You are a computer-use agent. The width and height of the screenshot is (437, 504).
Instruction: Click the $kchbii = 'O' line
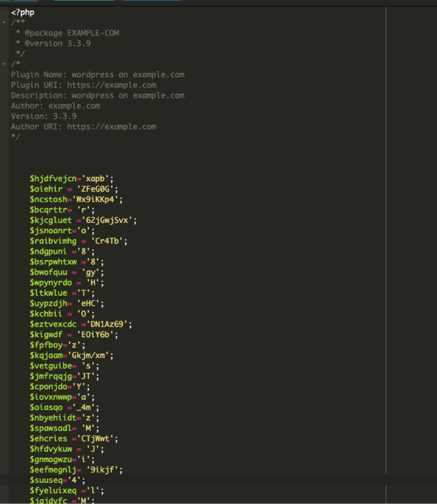tap(62, 314)
